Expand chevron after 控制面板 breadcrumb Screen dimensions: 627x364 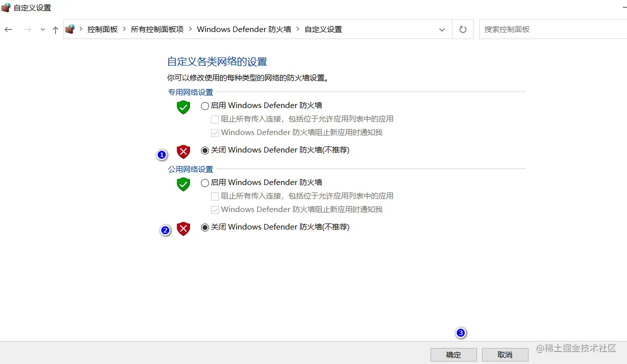pos(124,29)
